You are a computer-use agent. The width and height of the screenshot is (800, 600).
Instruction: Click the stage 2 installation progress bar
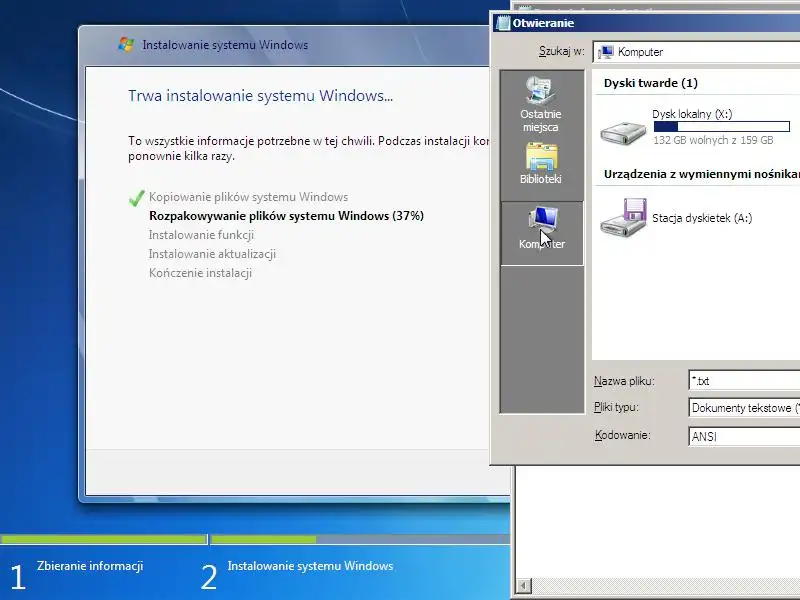pos(360,539)
